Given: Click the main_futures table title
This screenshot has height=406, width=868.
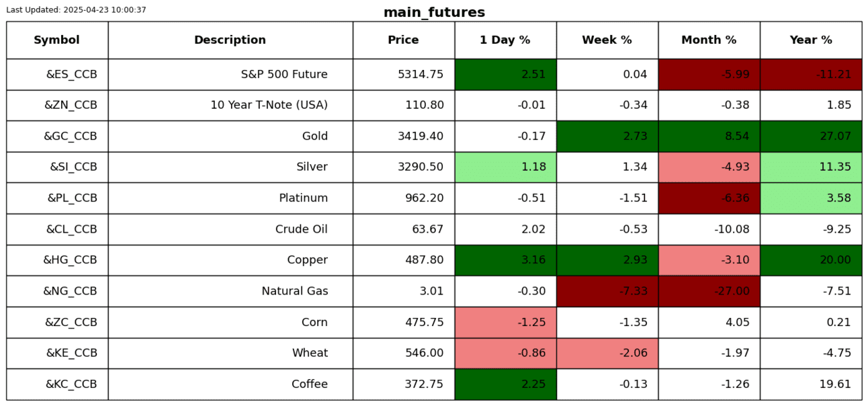Looking at the screenshot, I should [x=434, y=12].
